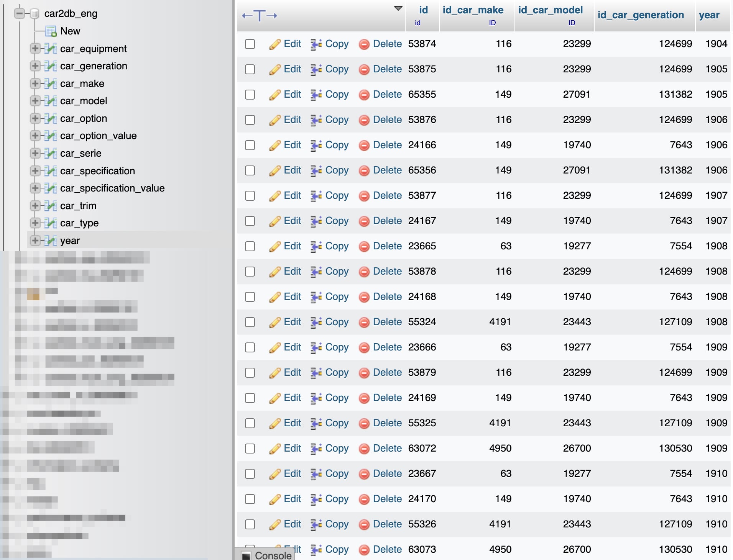Expand the car_equipment table node
Image resolution: width=733 pixels, height=560 pixels.
(35, 48)
